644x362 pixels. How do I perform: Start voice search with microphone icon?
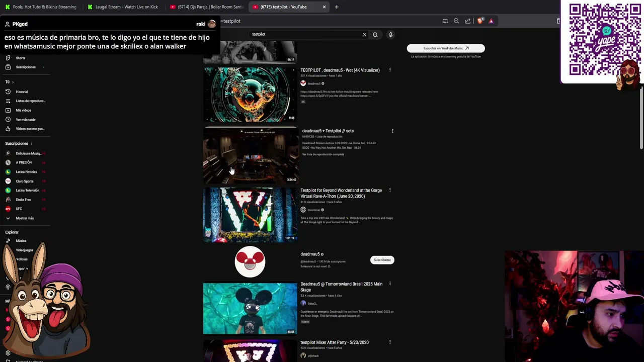(x=390, y=35)
